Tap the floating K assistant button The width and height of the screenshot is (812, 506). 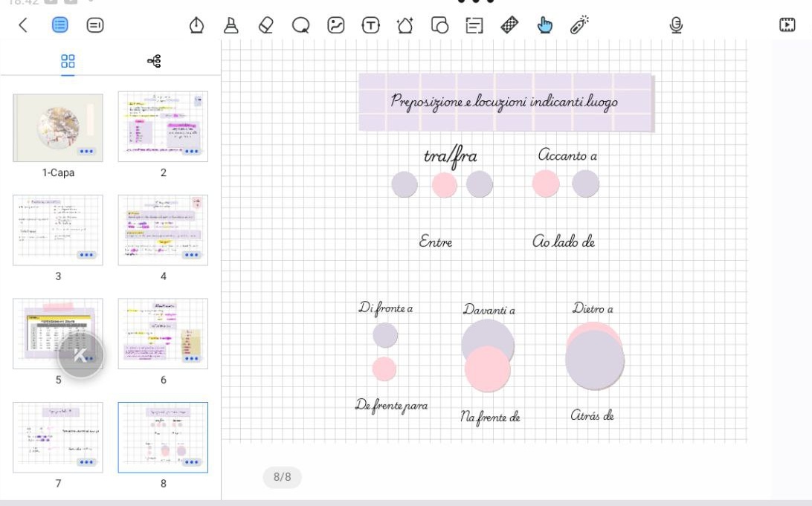coord(80,355)
